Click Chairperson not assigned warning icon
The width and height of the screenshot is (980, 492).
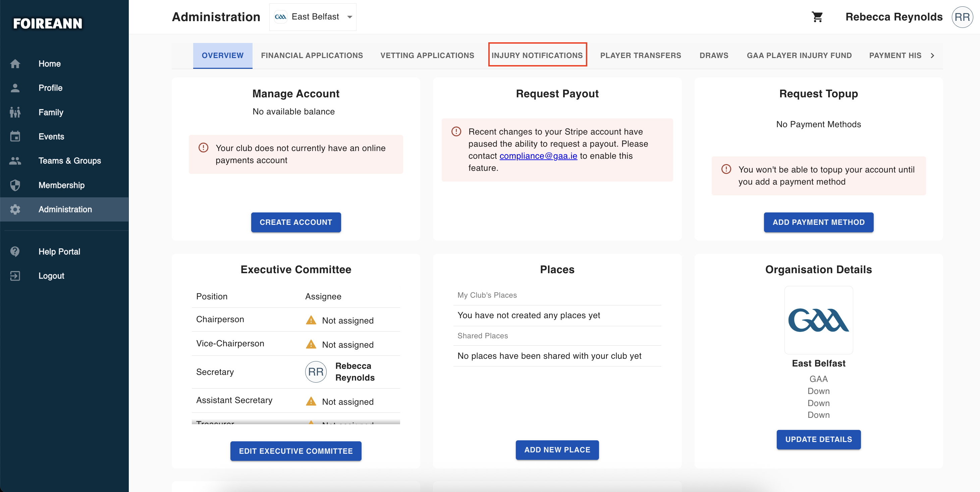pyautogui.click(x=311, y=320)
